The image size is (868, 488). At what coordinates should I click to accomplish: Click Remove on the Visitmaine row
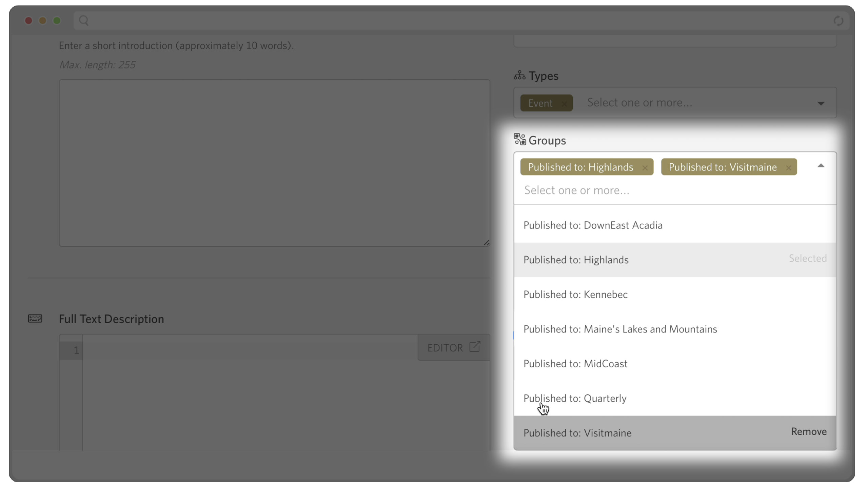[x=809, y=431]
